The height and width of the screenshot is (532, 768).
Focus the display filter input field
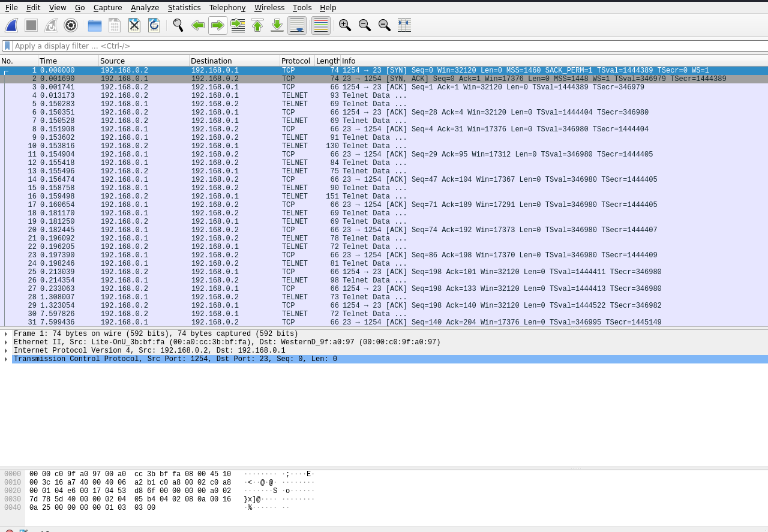tap(390, 46)
